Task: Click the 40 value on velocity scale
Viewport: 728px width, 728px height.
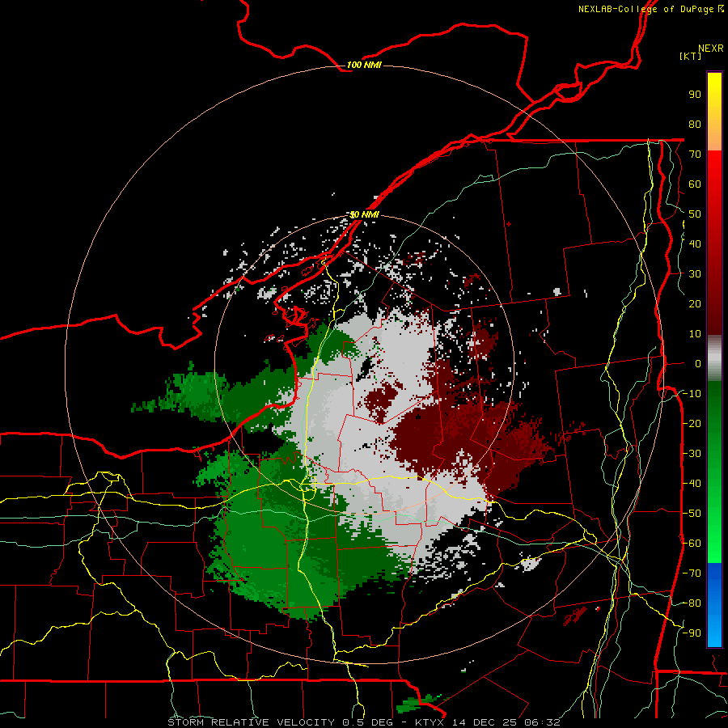Action: [x=695, y=243]
